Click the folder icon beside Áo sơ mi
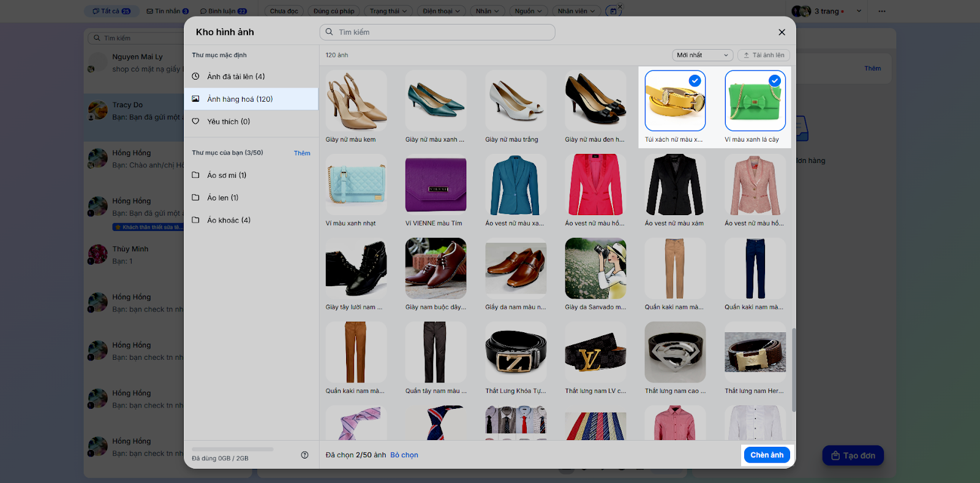Viewport: 980px width, 483px height. click(x=196, y=175)
